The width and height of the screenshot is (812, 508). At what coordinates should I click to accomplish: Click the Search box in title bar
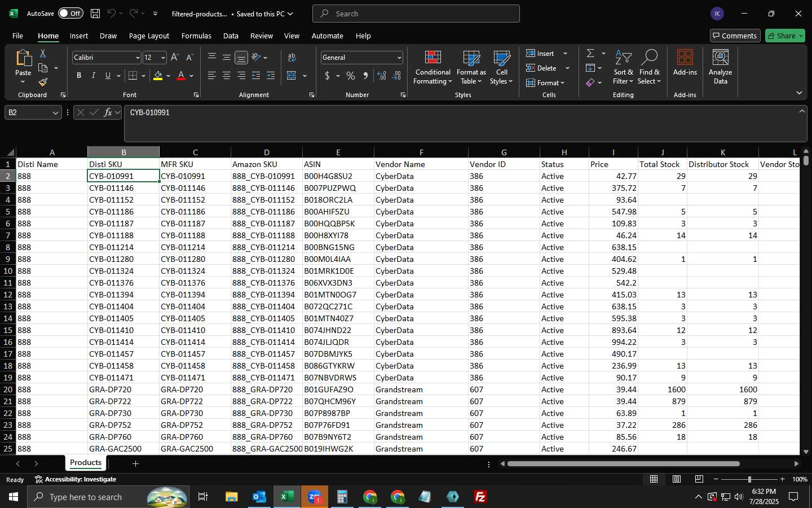coord(416,14)
